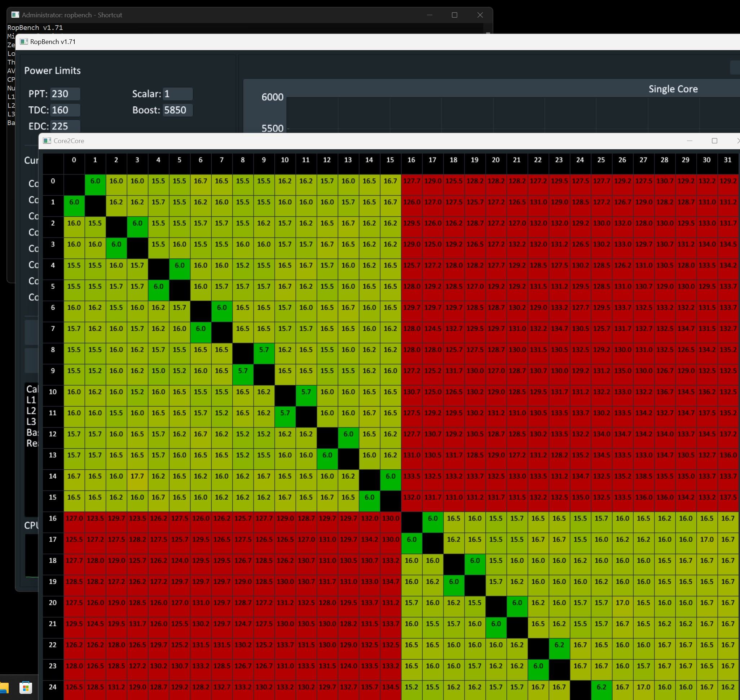Click the TDC value field
This screenshot has width=740, height=700.
pyautogui.click(x=65, y=110)
